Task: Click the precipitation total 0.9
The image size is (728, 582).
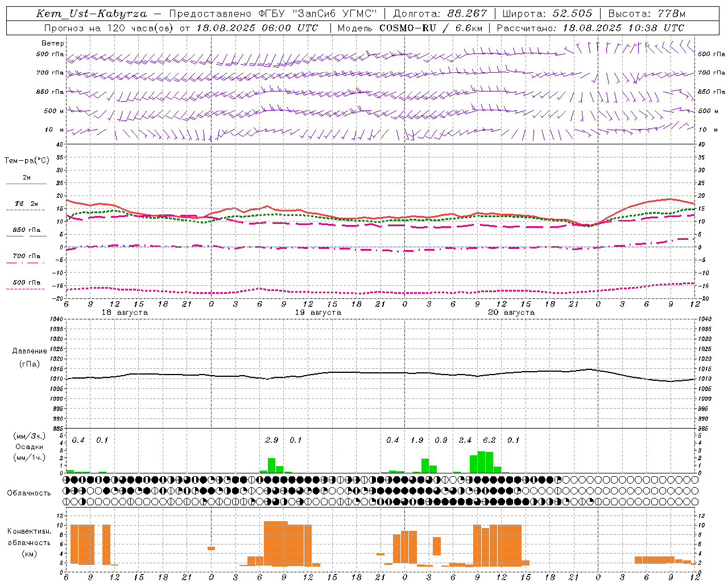Action: [x=441, y=440]
